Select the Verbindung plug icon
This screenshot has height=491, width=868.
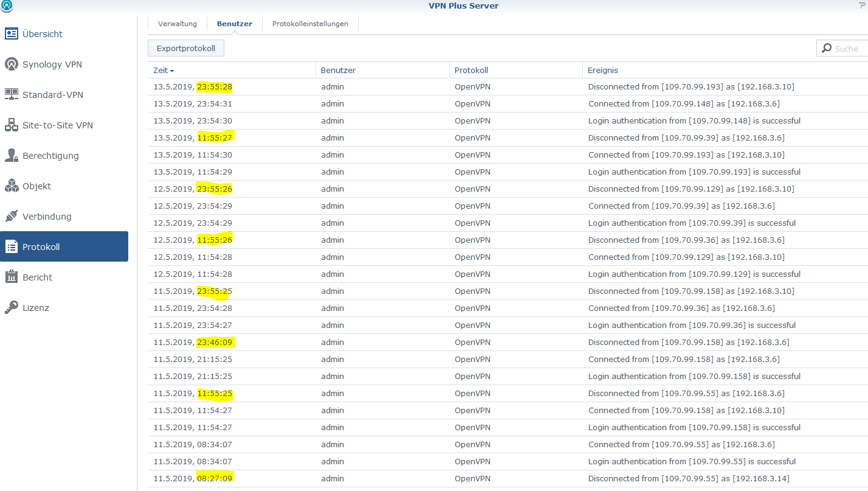point(12,217)
